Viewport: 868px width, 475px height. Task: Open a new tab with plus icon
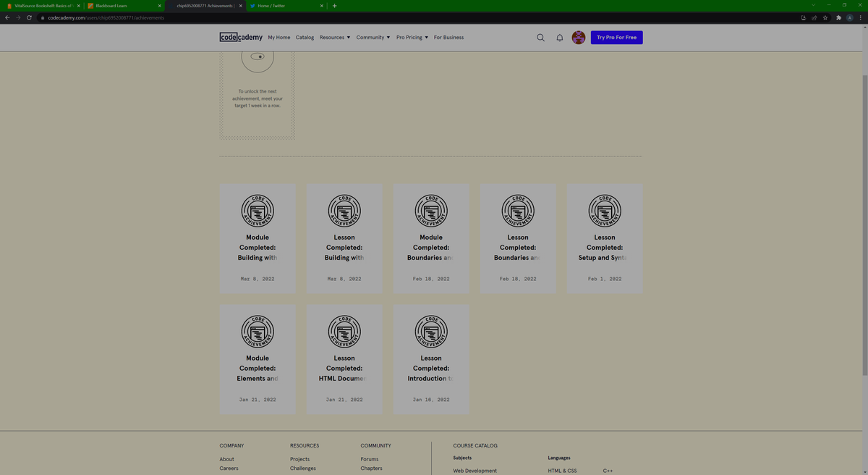pyautogui.click(x=334, y=5)
